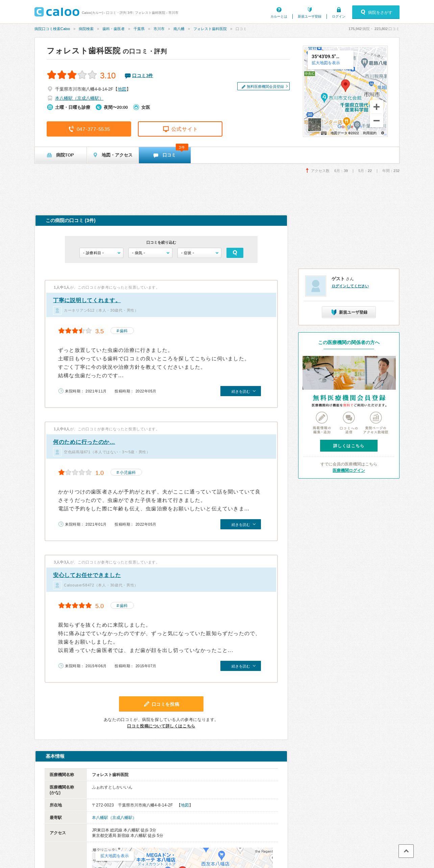The height and width of the screenshot is (868, 434).
Task: Expand 続きを読む on the 1.0 review
Action: 241,524
